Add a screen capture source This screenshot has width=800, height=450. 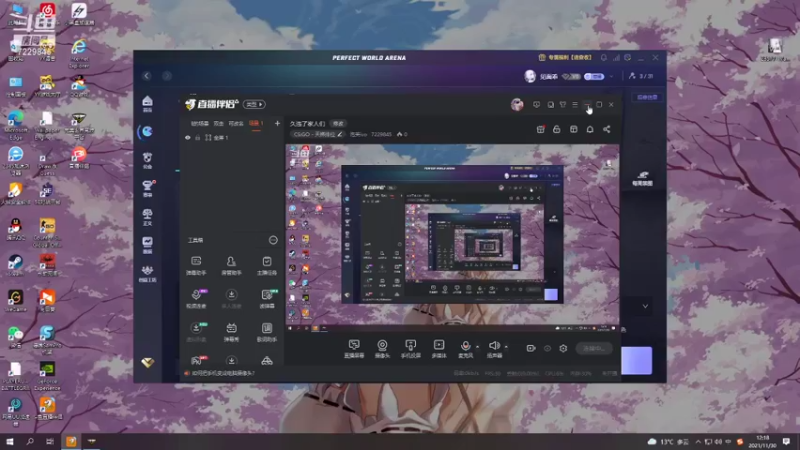pos(354,349)
